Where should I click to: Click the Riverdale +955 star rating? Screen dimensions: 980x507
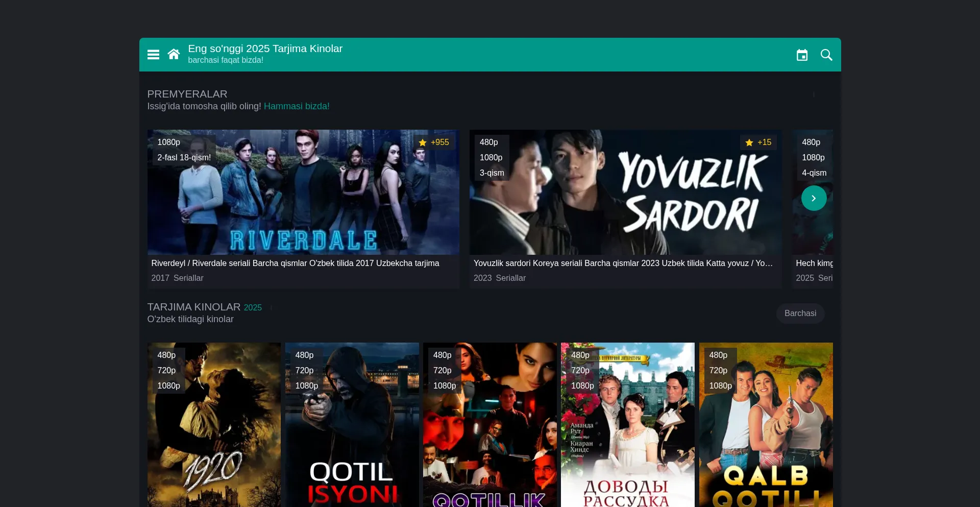pos(434,142)
